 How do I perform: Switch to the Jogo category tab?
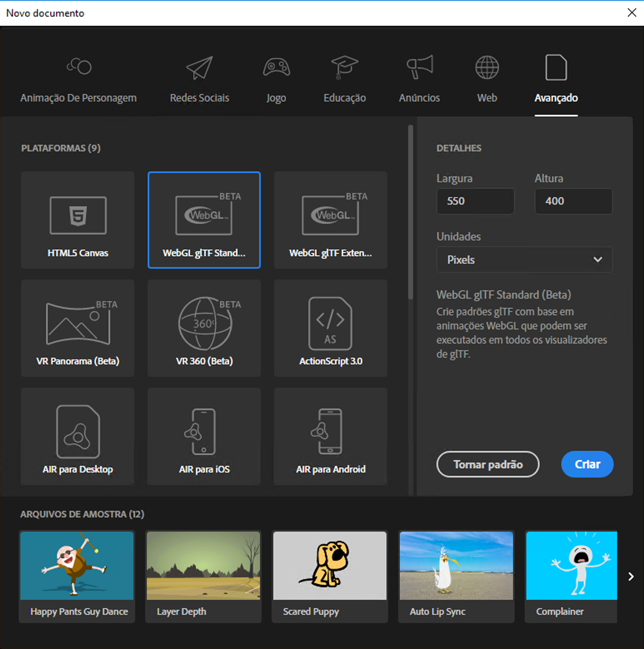276,78
